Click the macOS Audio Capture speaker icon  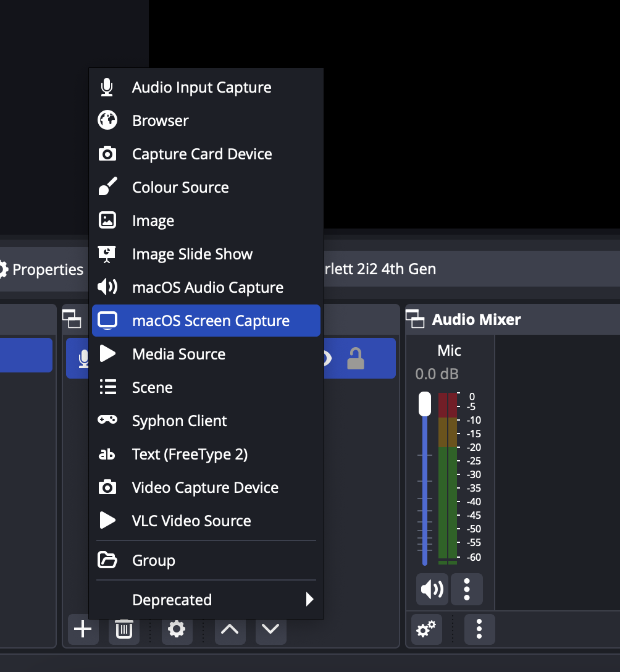coord(107,287)
